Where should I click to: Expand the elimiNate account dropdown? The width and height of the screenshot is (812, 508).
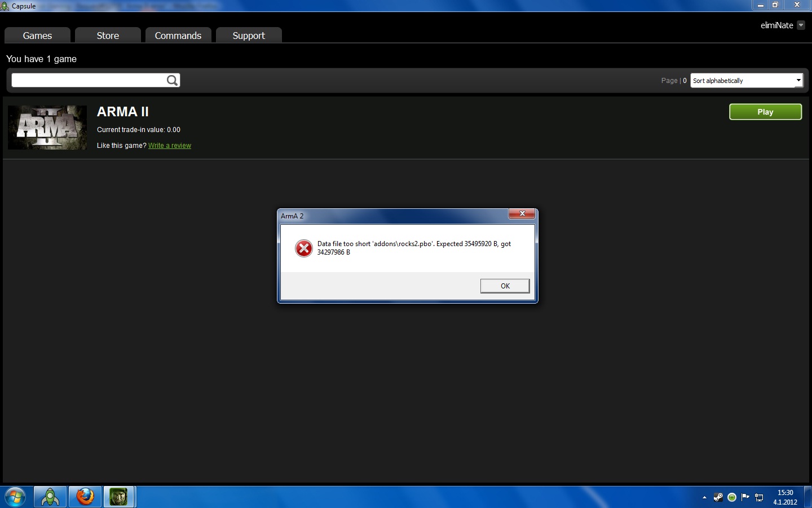(801, 25)
